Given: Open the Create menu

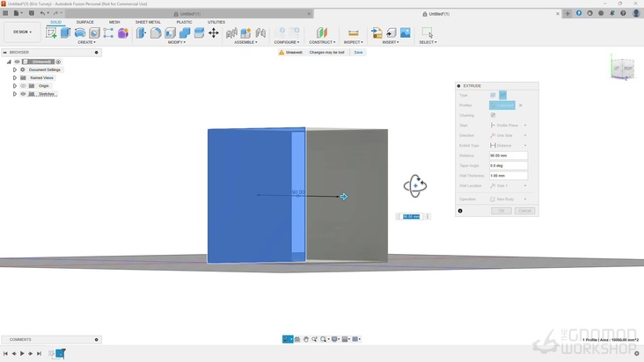Looking at the screenshot, I should coord(87,42).
